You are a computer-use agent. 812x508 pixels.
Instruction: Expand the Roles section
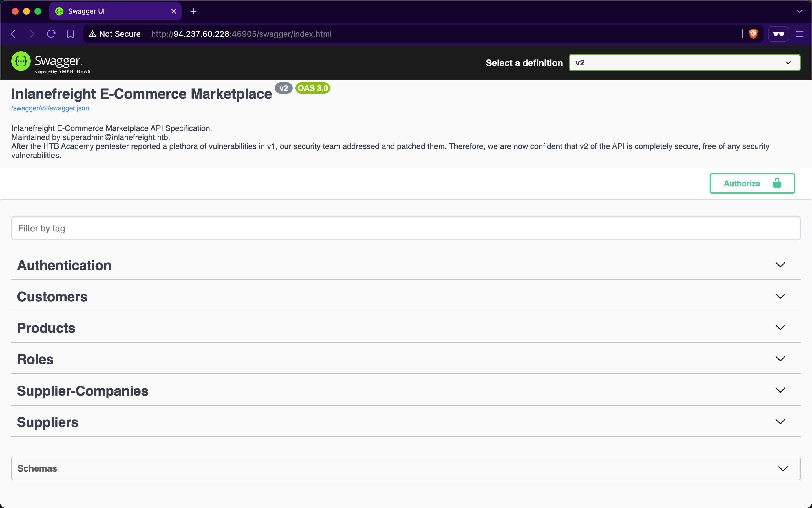pos(406,359)
